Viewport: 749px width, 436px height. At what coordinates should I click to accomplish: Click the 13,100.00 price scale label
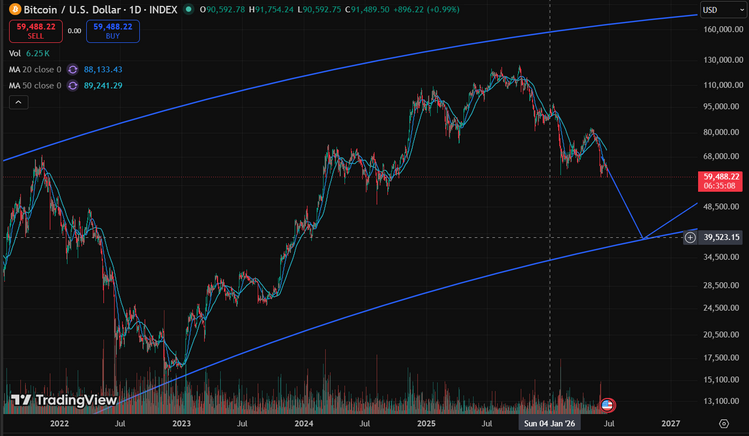coord(723,401)
